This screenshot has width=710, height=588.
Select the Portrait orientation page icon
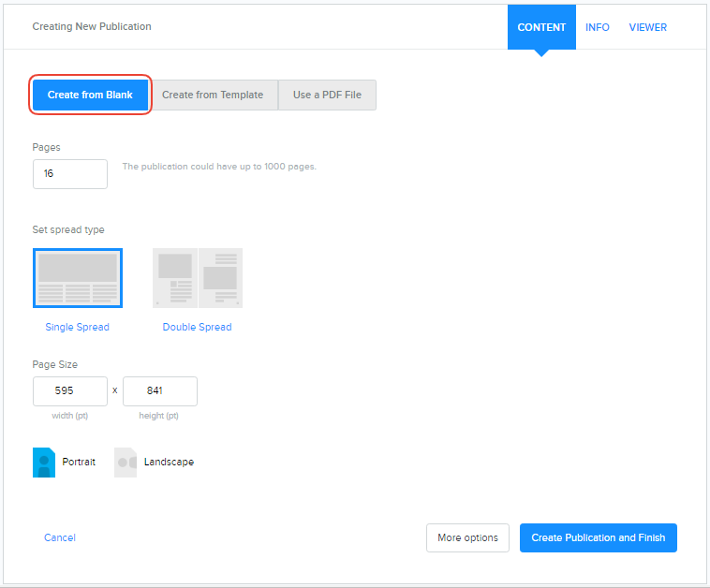tap(44, 462)
